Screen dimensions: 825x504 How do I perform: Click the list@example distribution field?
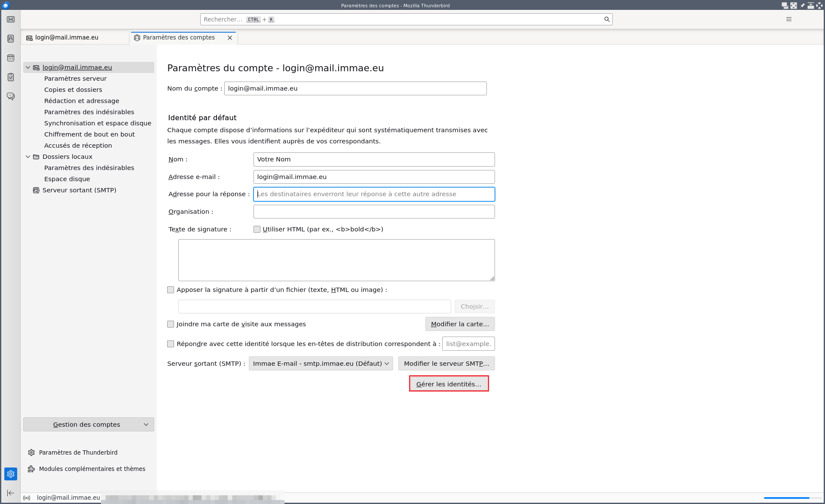point(468,344)
